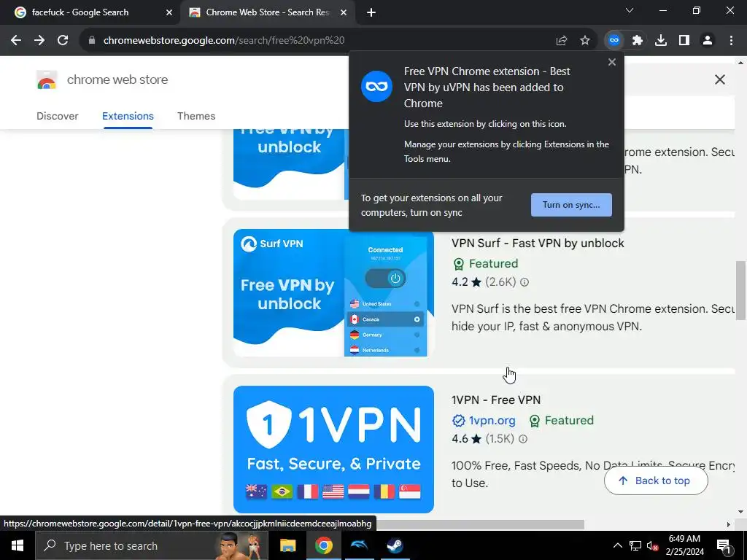The height and width of the screenshot is (560, 747).
Task: Reload the Chrome Web Store page
Action: click(x=63, y=41)
